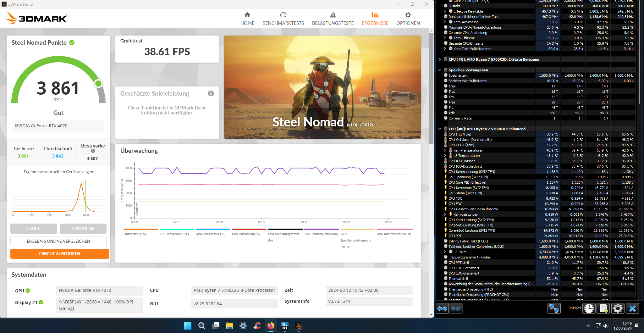The width and height of the screenshot is (644, 333).
Task: Click the LADEN button
Action: click(x=34, y=229)
